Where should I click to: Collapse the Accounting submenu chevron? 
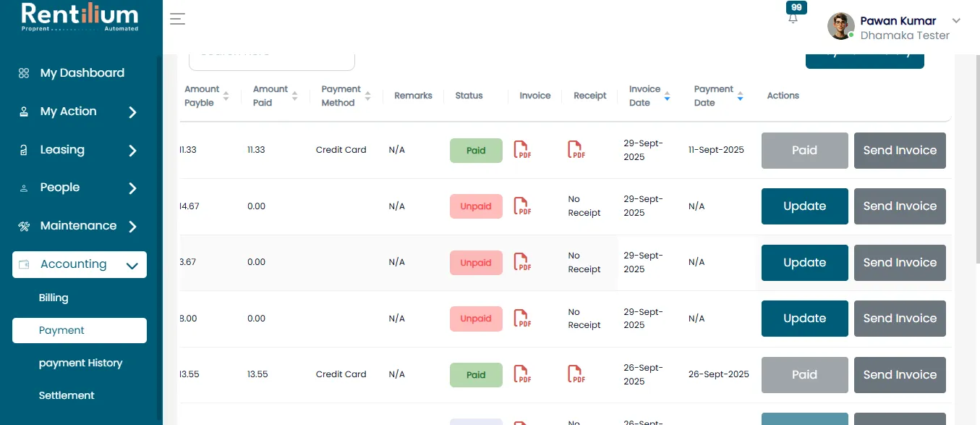132,266
